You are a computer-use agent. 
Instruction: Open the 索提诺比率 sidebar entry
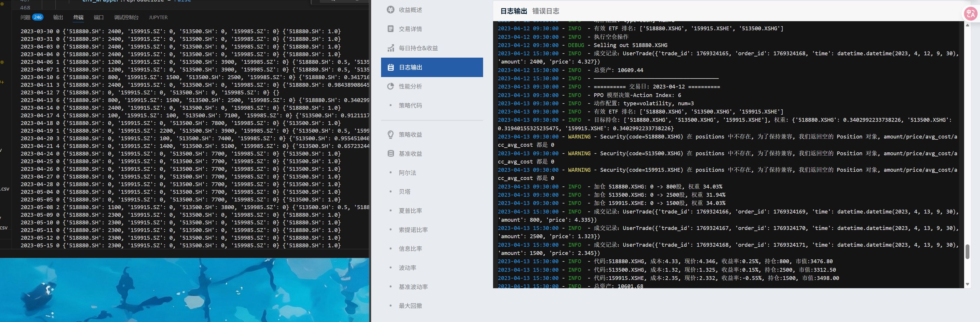[413, 230]
